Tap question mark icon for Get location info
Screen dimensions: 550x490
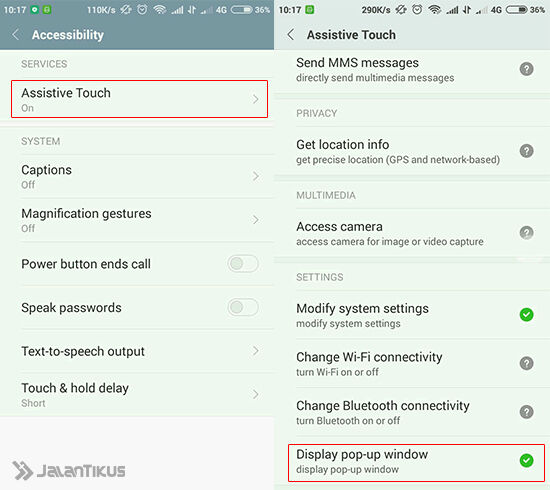[x=526, y=151]
